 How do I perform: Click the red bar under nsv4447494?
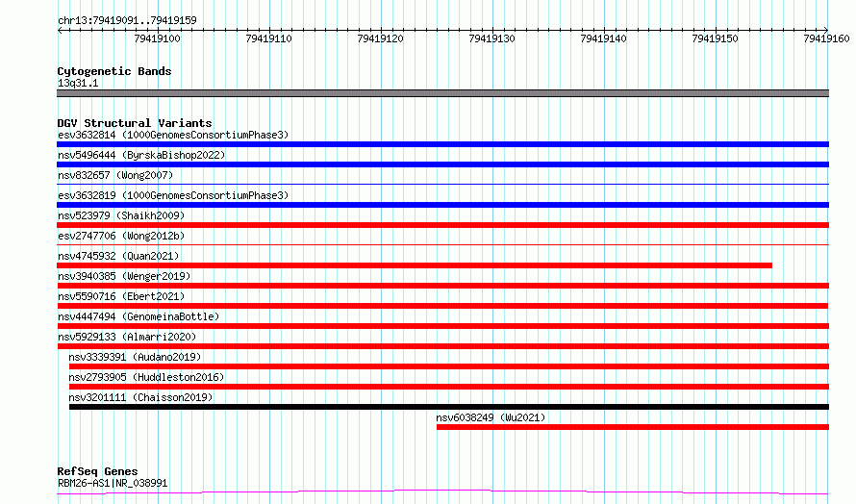pos(442,326)
